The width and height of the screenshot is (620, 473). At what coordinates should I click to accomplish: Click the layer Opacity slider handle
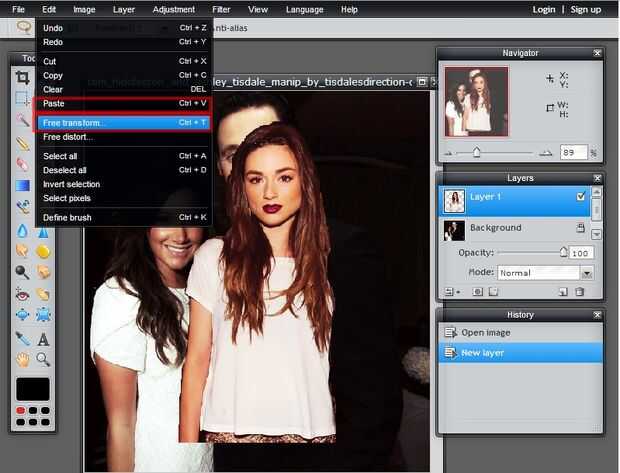(x=563, y=252)
